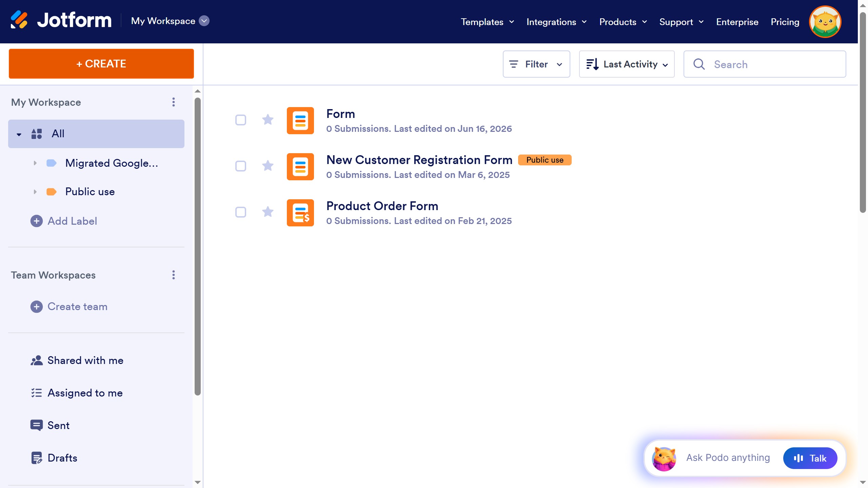This screenshot has height=488, width=868.
Task: Click the page vertical scrollbar thumb
Action: click(863, 112)
